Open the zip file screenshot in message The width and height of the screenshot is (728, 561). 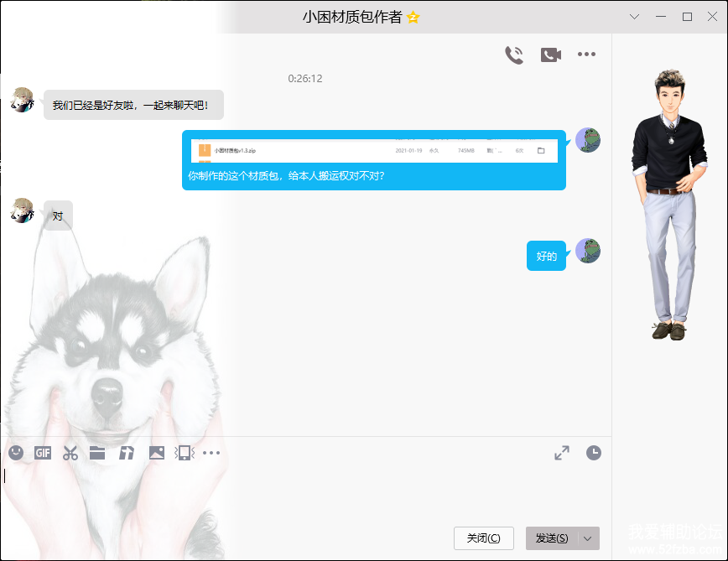374,151
